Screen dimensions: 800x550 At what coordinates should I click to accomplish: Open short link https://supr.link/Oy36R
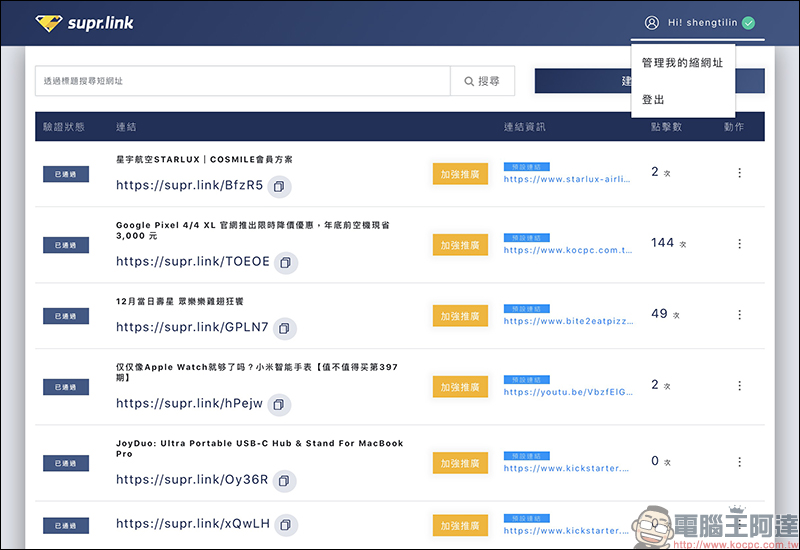click(192, 480)
